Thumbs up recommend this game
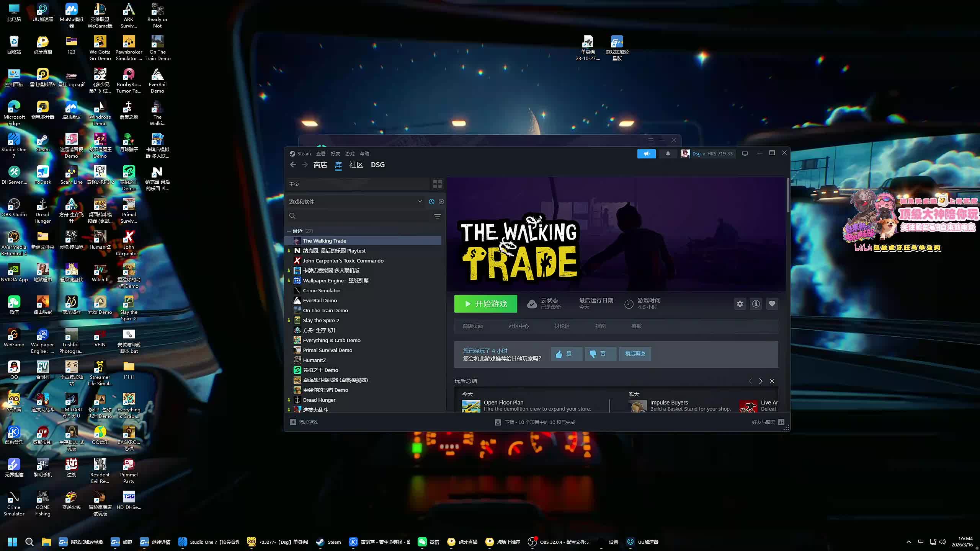980x551 pixels. click(x=566, y=354)
